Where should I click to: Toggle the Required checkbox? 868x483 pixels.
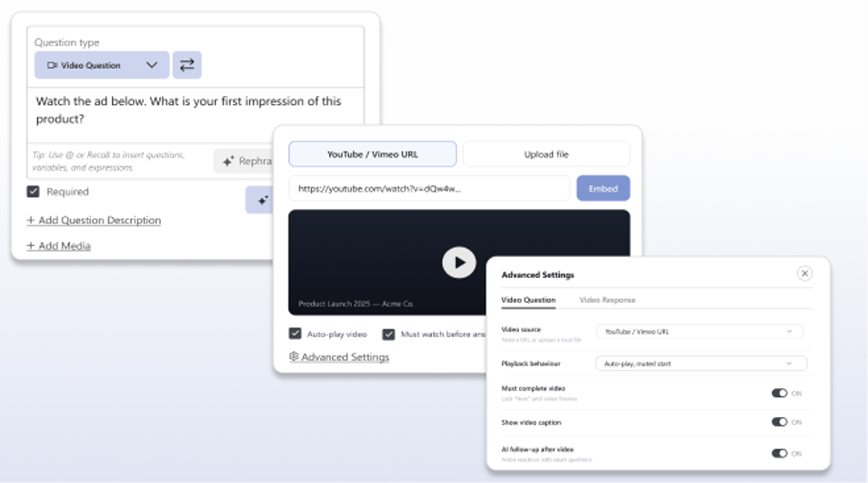coord(33,192)
